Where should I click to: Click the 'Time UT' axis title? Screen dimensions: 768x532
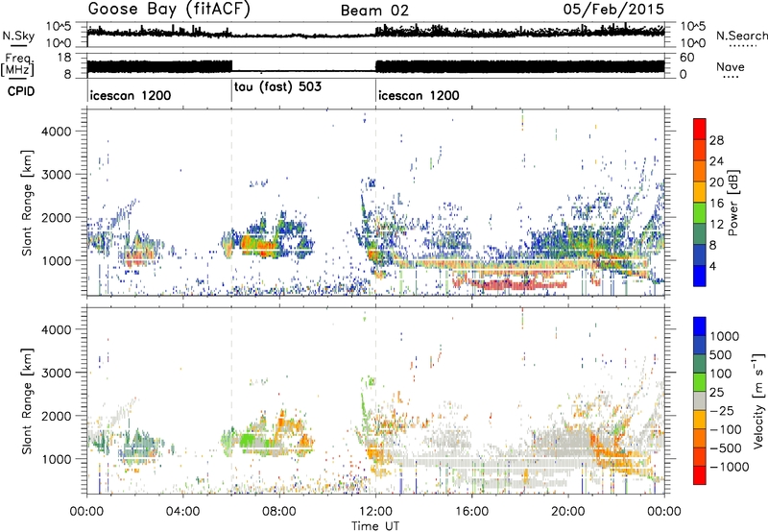(375, 525)
